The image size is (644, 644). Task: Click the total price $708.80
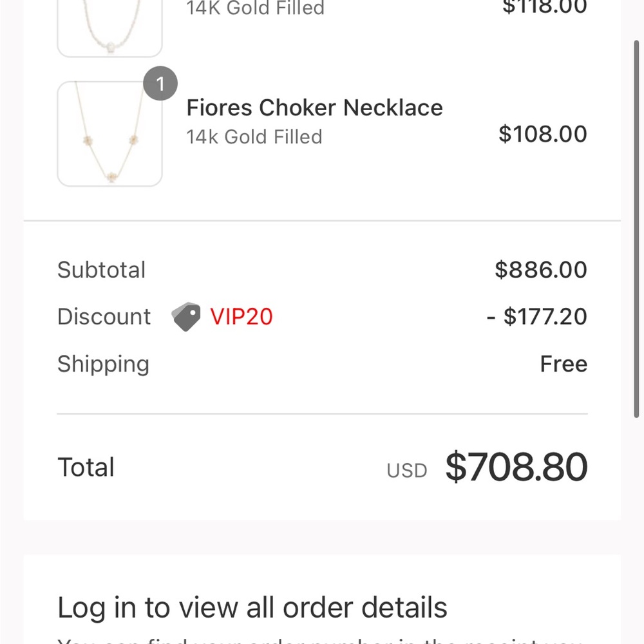click(516, 467)
